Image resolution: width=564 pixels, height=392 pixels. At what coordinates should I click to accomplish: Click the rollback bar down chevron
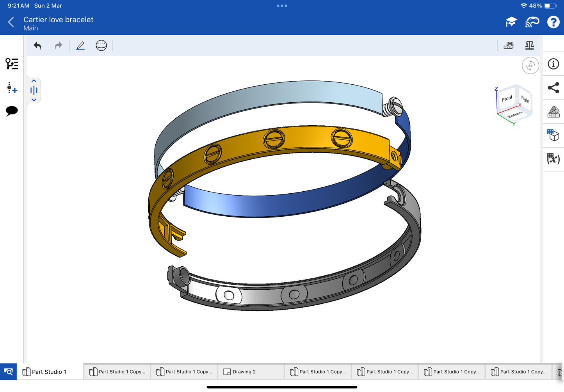click(34, 100)
